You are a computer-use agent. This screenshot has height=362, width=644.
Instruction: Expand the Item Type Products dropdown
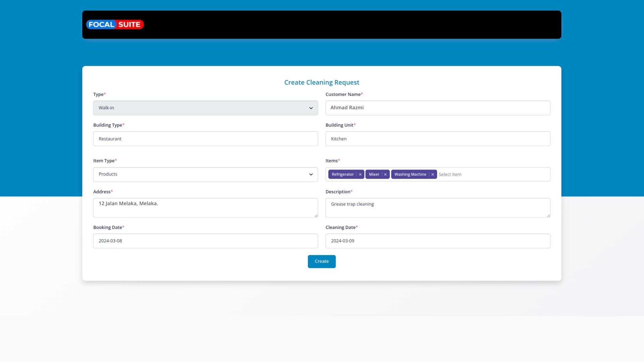[x=205, y=175]
